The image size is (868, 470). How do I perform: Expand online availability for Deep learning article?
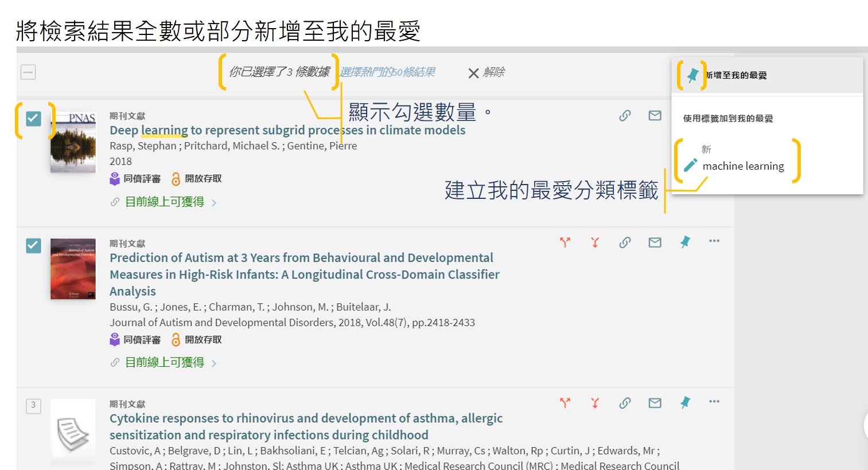click(165, 202)
